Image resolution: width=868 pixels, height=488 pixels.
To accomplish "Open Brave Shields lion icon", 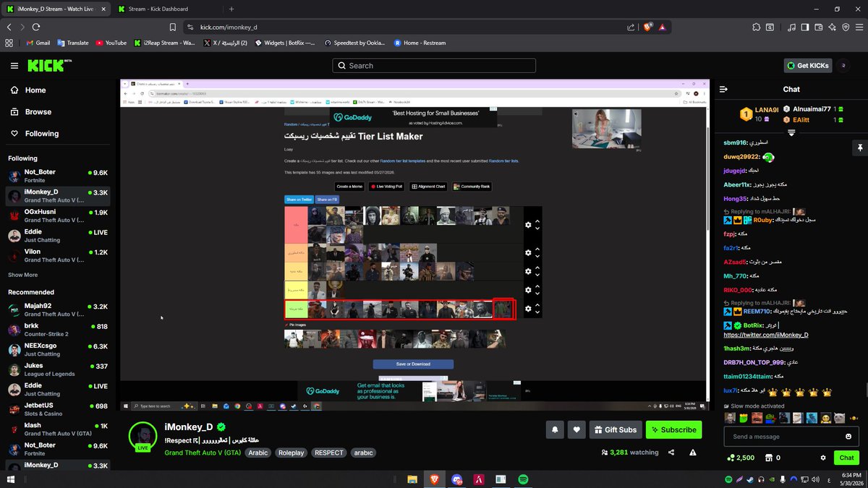I will point(647,27).
